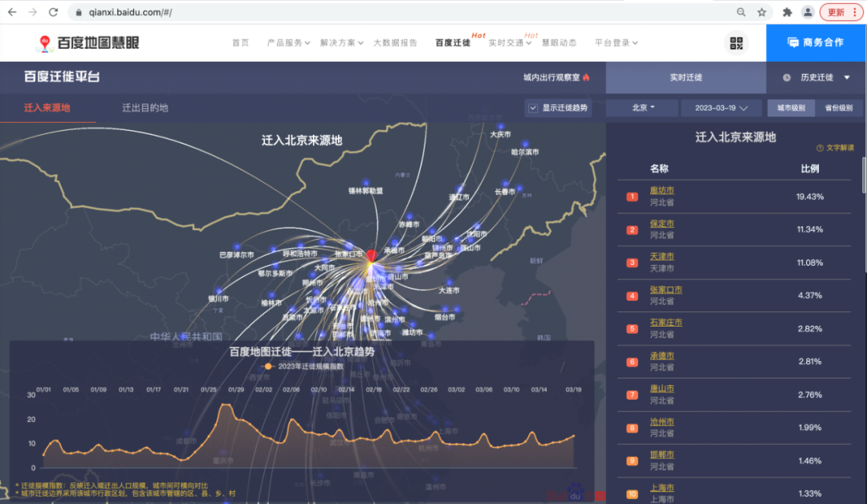This screenshot has height=504, width=867.
Task: Click the 名称 column header
Action: pos(659,169)
